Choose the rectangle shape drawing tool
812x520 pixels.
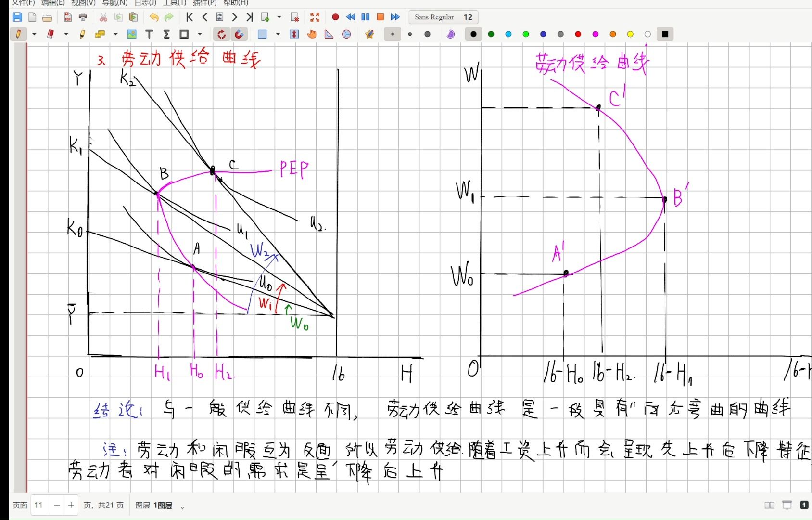184,34
